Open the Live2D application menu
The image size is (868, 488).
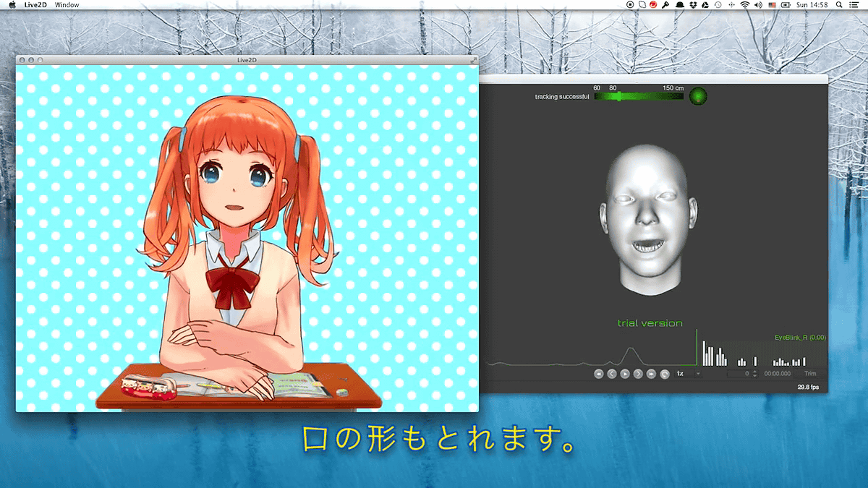point(35,5)
